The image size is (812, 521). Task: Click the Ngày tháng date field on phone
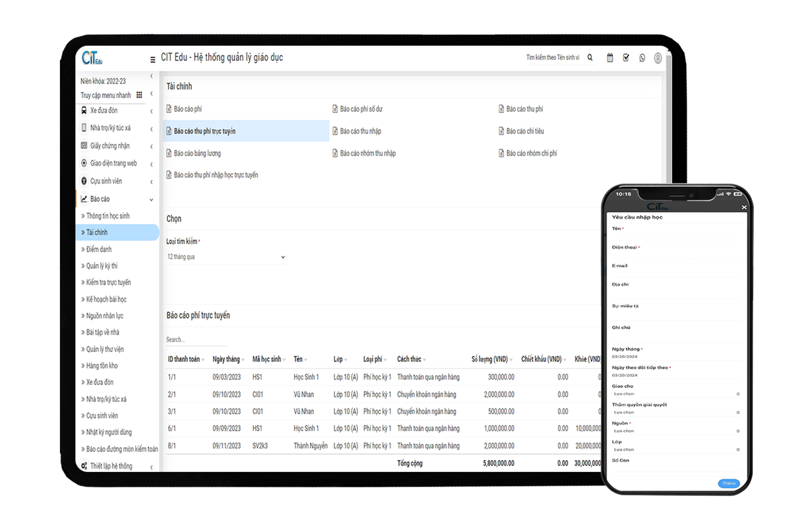coord(676,357)
